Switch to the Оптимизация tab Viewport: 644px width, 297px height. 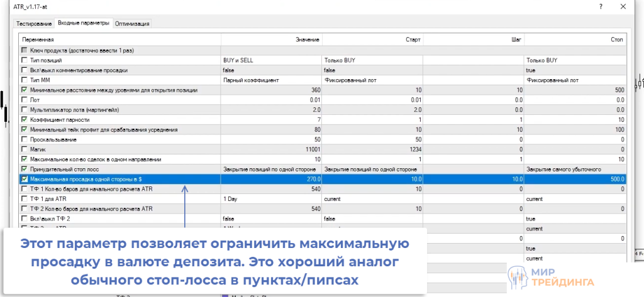coord(132,24)
